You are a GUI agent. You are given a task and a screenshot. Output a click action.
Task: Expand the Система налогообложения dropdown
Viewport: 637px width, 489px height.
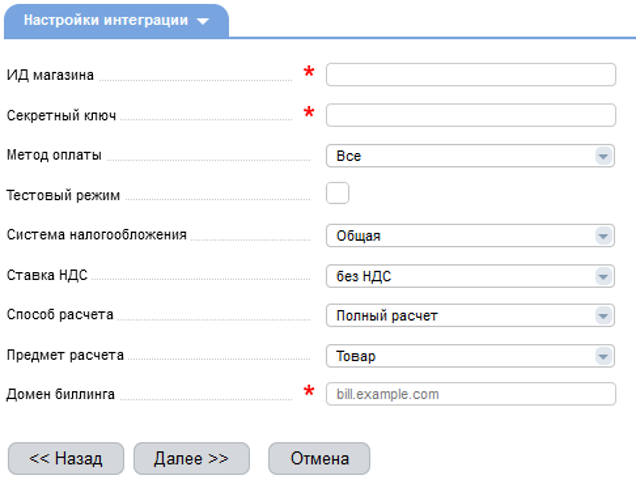click(470, 236)
